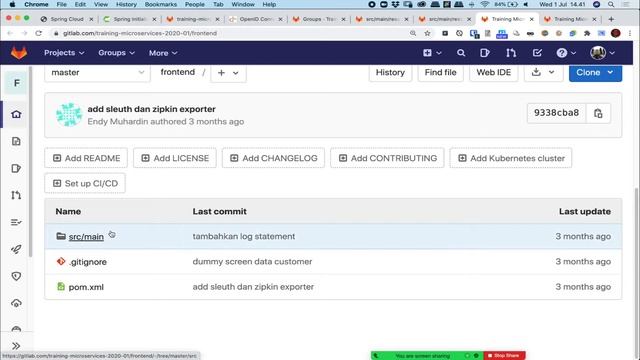Viewport: 640px width, 360px height.
Task: Open the master branch dropdown
Action: (97, 73)
